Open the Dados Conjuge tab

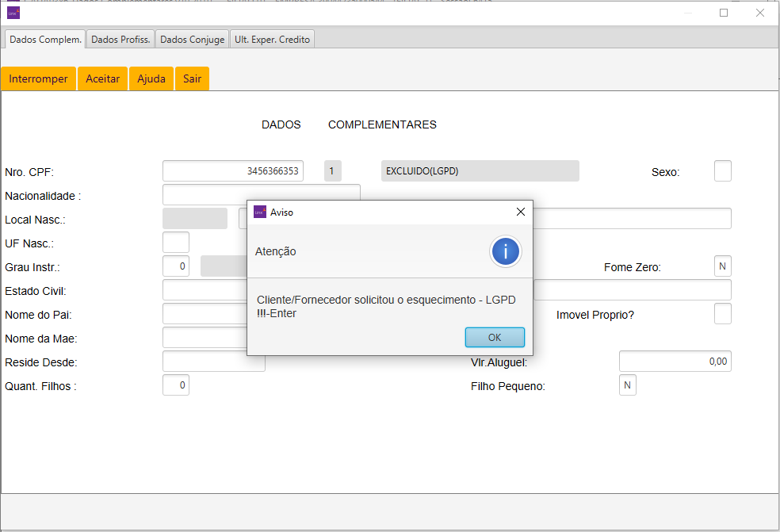[x=193, y=40]
